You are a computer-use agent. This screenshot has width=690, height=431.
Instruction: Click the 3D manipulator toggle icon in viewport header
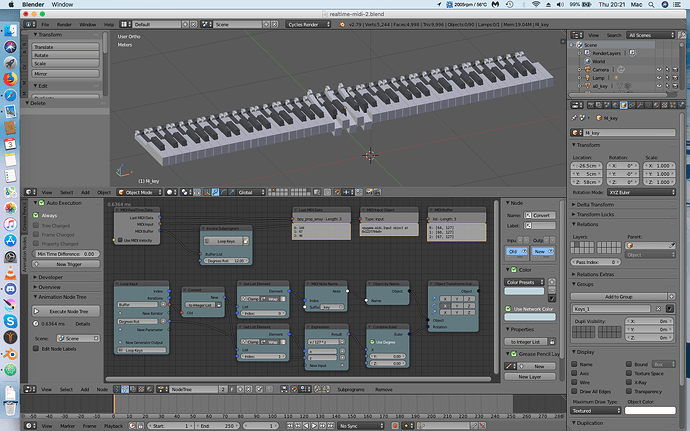tap(207, 192)
